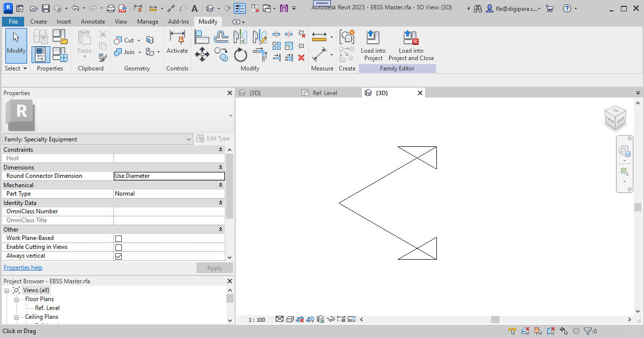Select the Rotate tool
This screenshot has width=644, height=338.
pyautogui.click(x=240, y=55)
